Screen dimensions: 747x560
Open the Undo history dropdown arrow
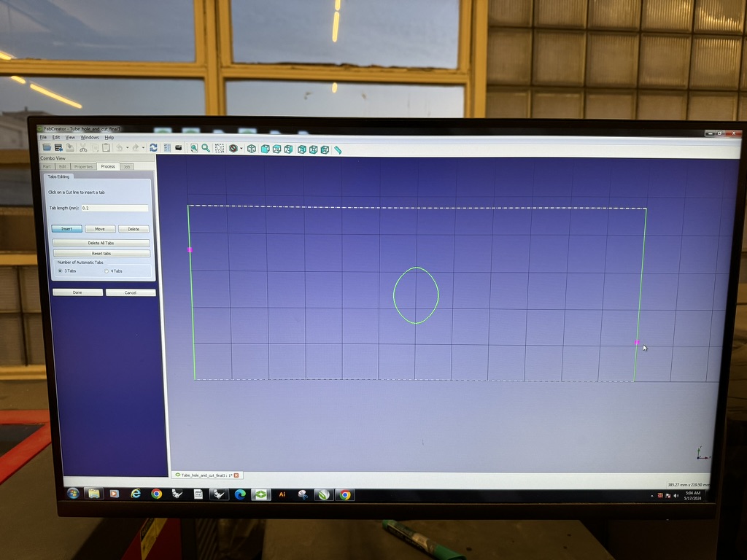(x=127, y=148)
